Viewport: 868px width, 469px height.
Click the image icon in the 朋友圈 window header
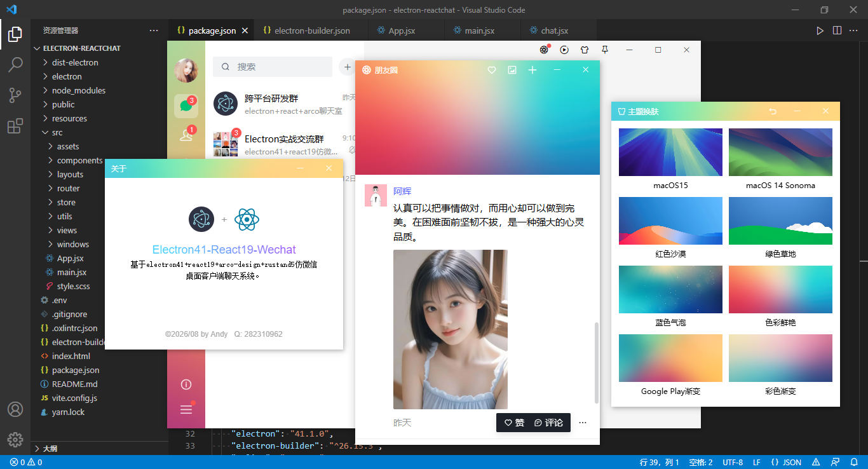pos(512,70)
